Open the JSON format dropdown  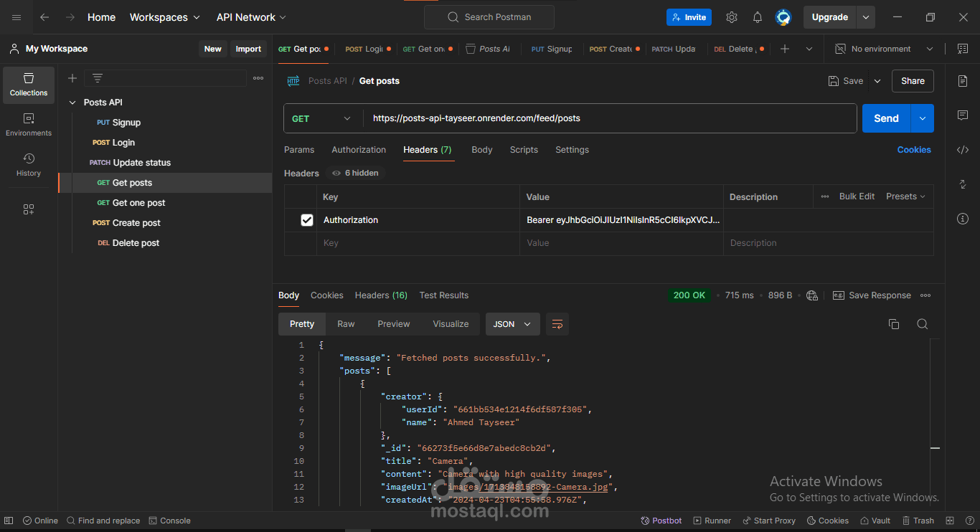point(512,324)
